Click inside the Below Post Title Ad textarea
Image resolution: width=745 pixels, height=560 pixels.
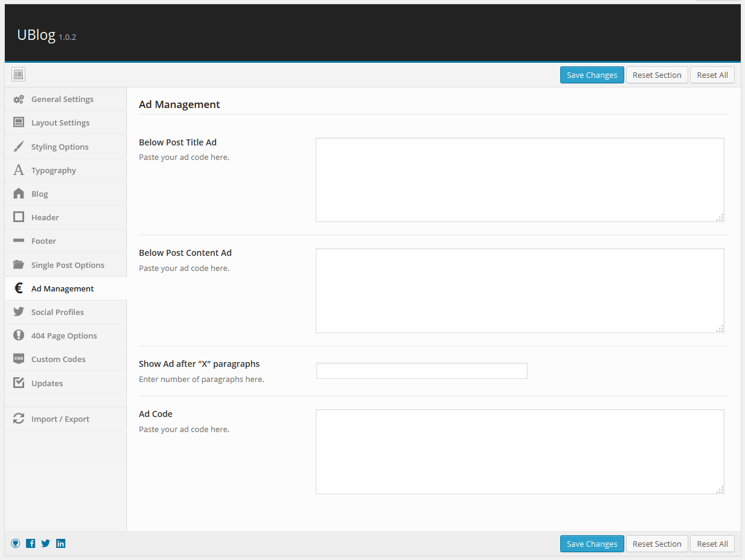(x=519, y=180)
